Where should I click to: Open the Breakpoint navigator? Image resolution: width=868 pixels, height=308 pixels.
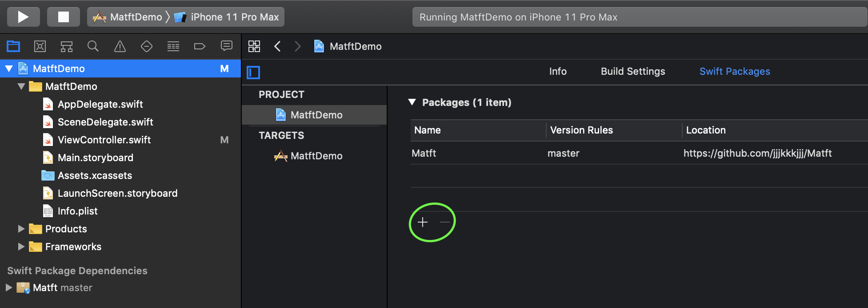click(200, 46)
